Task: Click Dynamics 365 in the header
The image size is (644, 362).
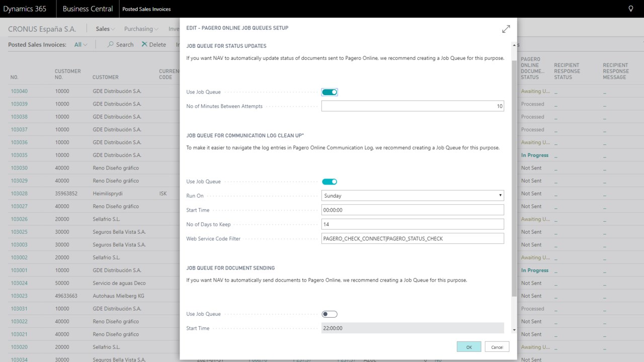Action: [24, 9]
